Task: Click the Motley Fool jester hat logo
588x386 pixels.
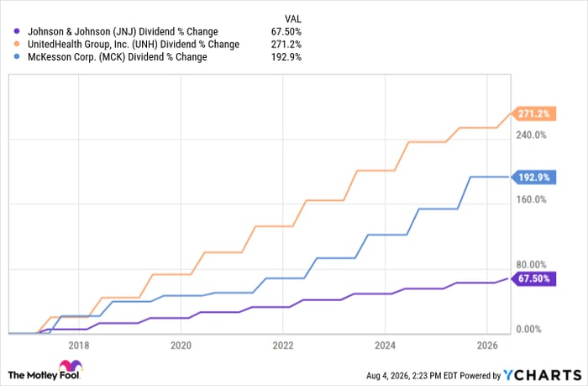Action: [71, 366]
